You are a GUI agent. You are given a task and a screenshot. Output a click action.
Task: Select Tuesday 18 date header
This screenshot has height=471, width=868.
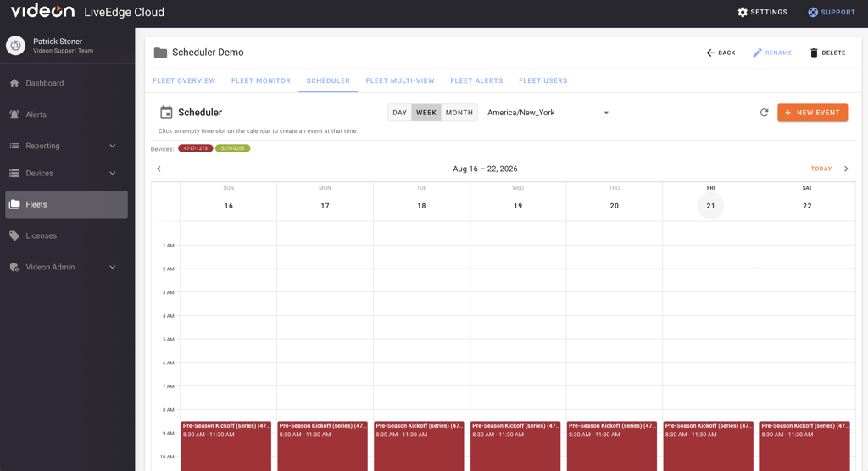tap(421, 205)
